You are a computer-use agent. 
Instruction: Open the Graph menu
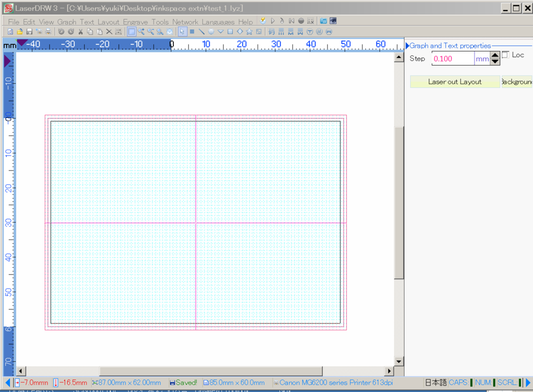click(67, 22)
